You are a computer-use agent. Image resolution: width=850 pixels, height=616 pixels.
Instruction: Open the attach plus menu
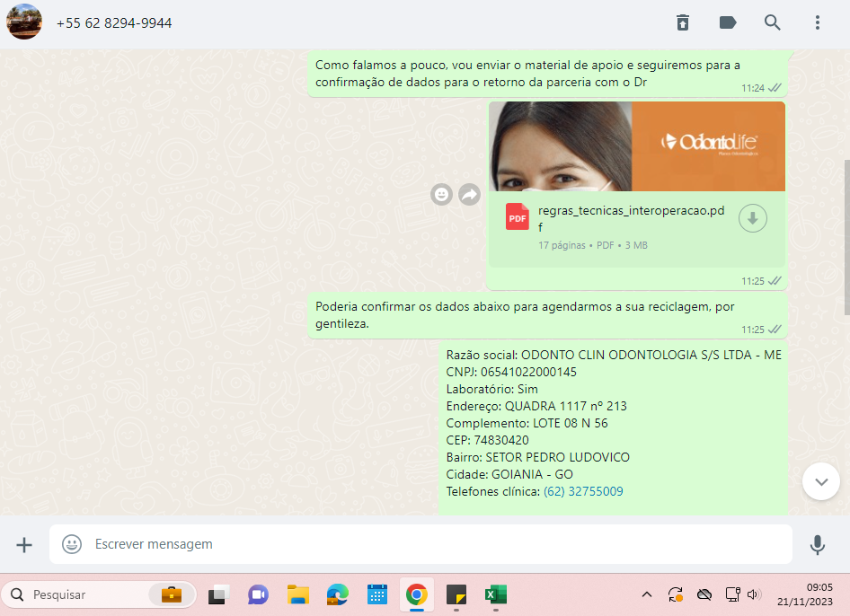pyautogui.click(x=24, y=544)
